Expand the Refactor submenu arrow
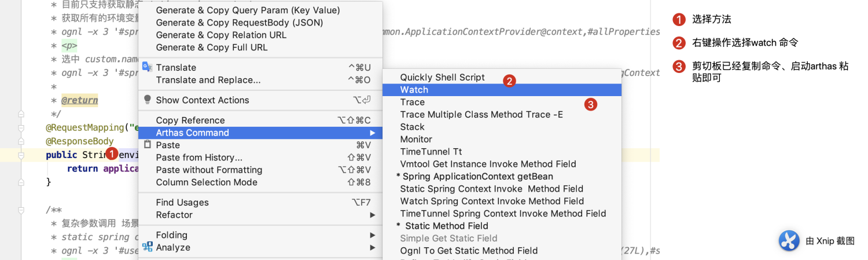 [x=373, y=215]
